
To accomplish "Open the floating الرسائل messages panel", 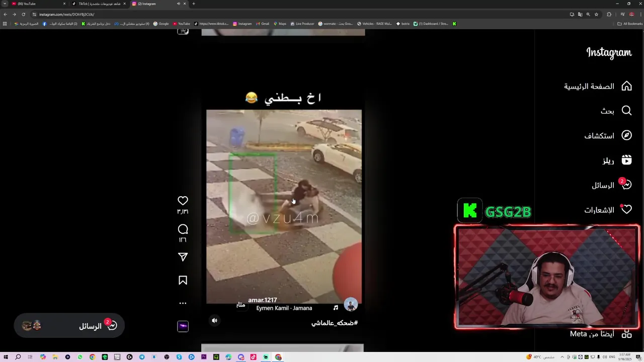I will pos(69,326).
